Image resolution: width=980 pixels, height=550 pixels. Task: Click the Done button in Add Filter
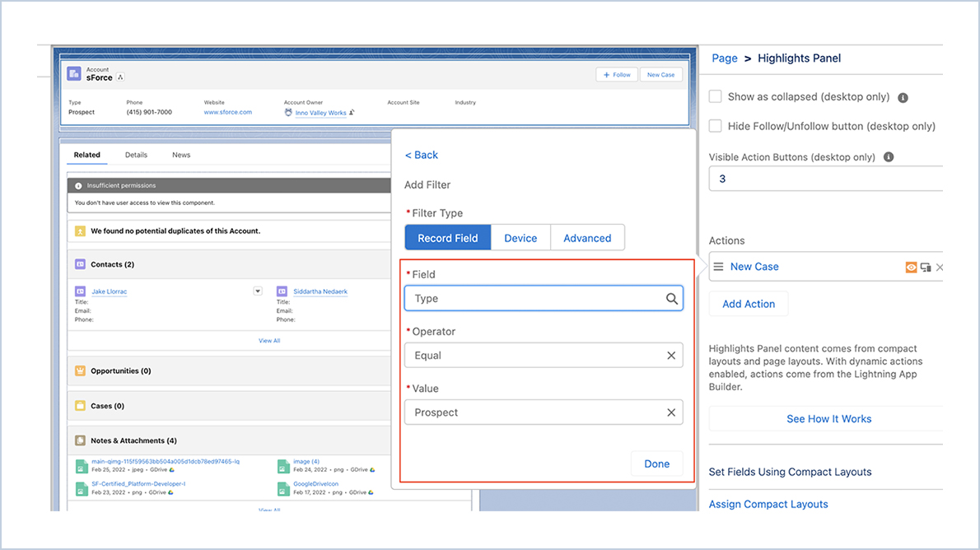[656, 464]
